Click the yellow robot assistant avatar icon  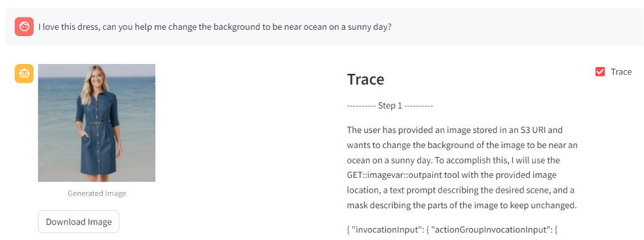pyautogui.click(x=24, y=73)
